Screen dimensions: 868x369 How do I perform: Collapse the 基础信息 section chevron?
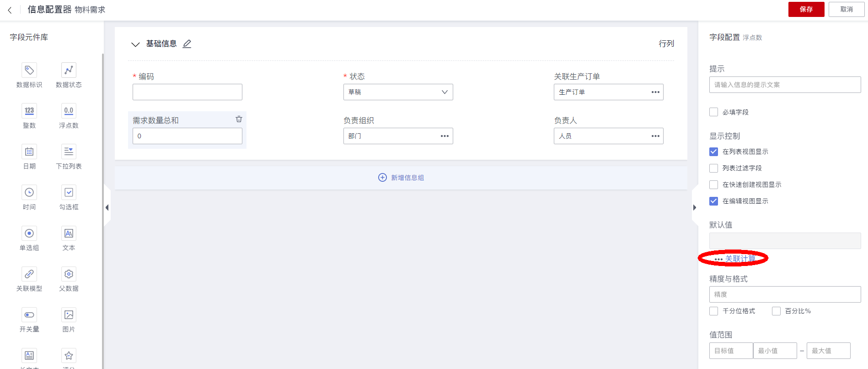[135, 44]
